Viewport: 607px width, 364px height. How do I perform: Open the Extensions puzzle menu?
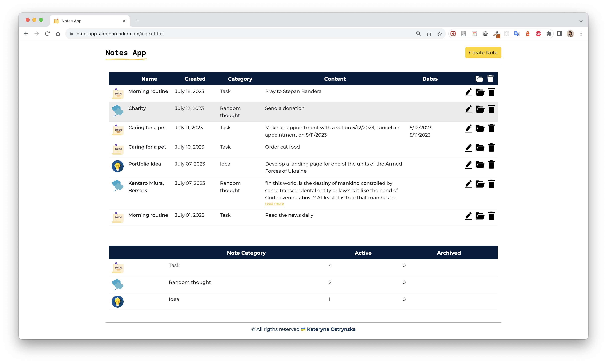coord(549,34)
